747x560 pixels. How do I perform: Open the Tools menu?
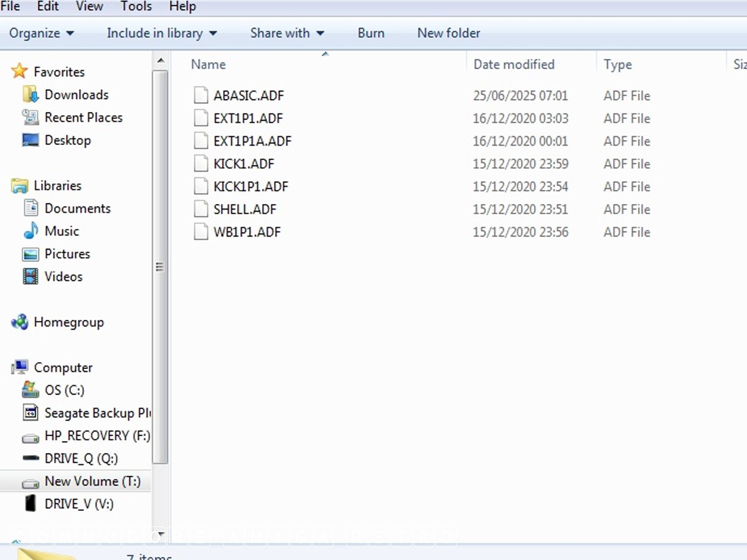click(136, 7)
